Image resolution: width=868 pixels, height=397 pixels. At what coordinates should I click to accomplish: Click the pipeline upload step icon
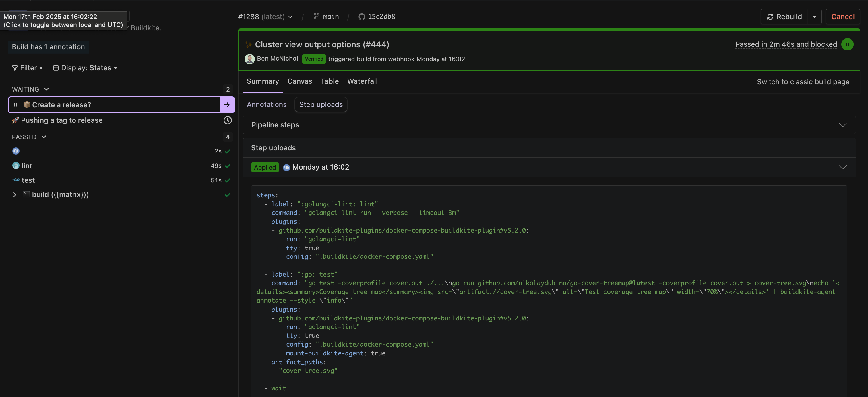[x=16, y=151]
